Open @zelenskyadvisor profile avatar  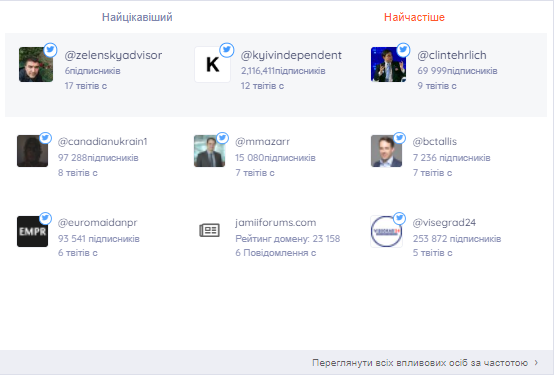click(36, 65)
